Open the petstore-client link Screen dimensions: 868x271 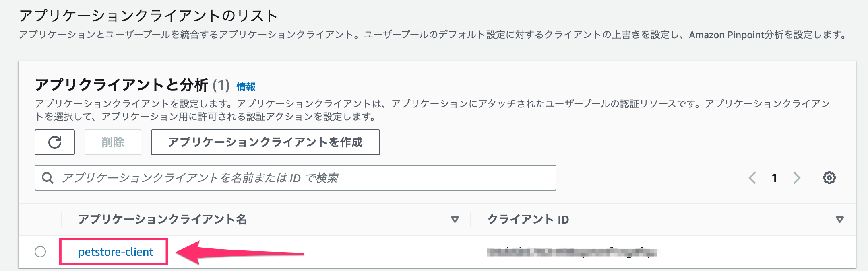(116, 252)
